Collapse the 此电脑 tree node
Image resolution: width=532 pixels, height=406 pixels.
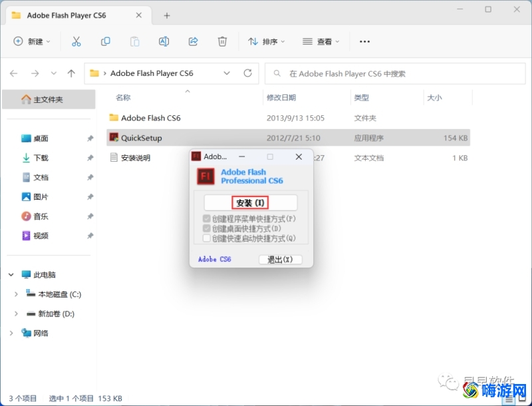pyautogui.click(x=11, y=275)
